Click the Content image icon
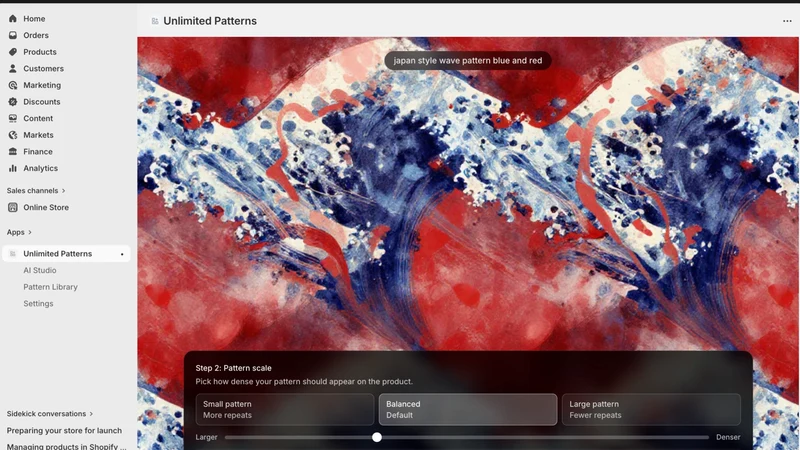 tap(13, 118)
